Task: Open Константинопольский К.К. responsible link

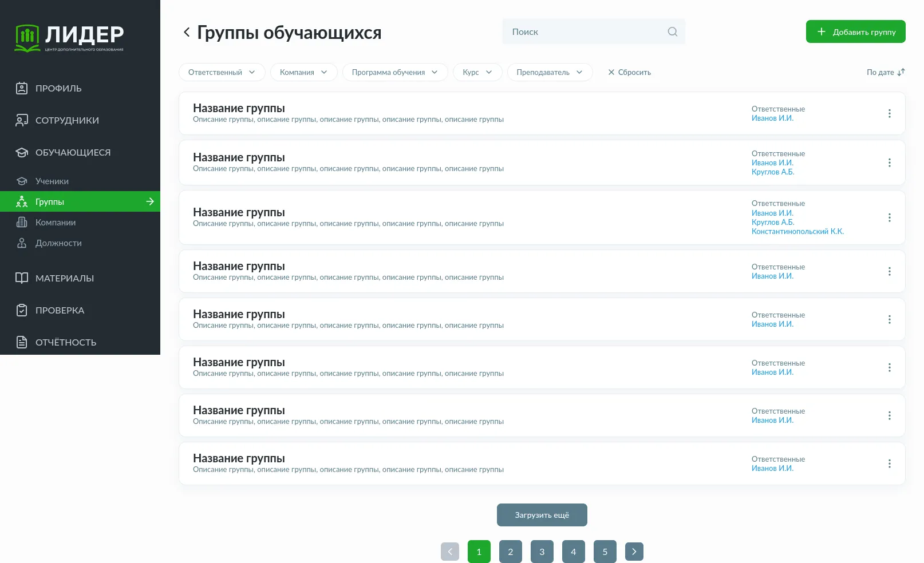Action: pyautogui.click(x=797, y=231)
